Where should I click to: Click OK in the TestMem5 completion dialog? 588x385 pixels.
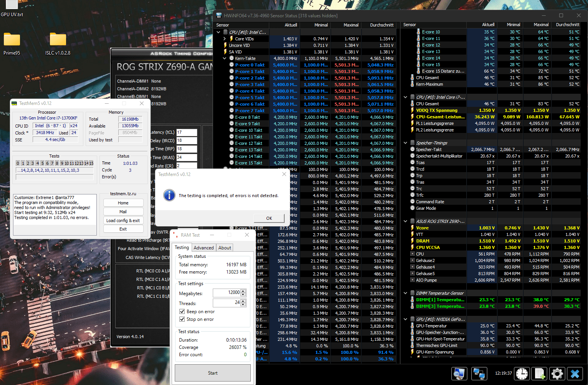269,218
